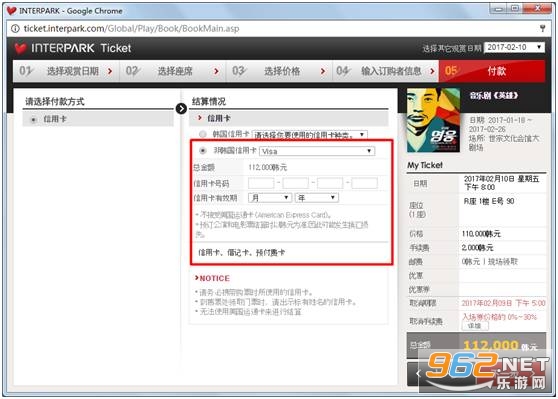
Task: Click the site info icon in address bar
Action: [x=15, y=28]
